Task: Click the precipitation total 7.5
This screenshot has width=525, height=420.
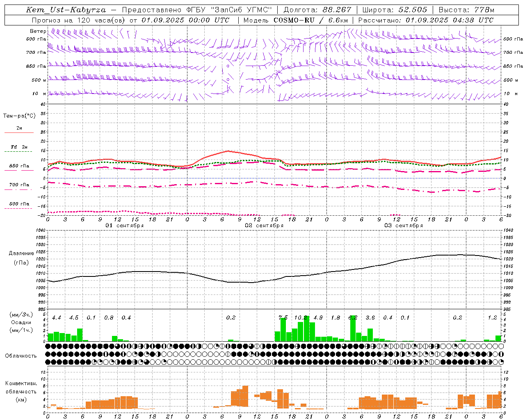Action: click(283, 318)
